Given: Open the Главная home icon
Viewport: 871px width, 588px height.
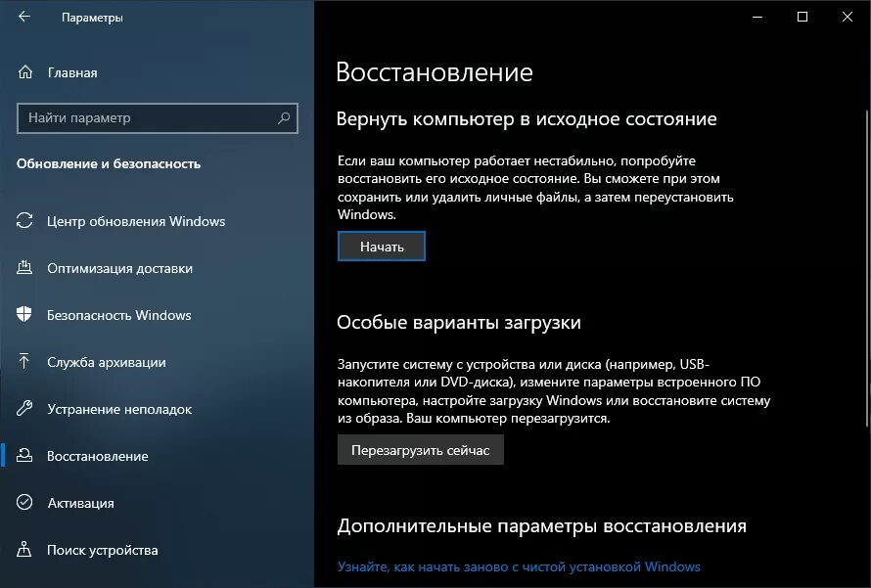Looking at the screenshot, I should 25,72.
